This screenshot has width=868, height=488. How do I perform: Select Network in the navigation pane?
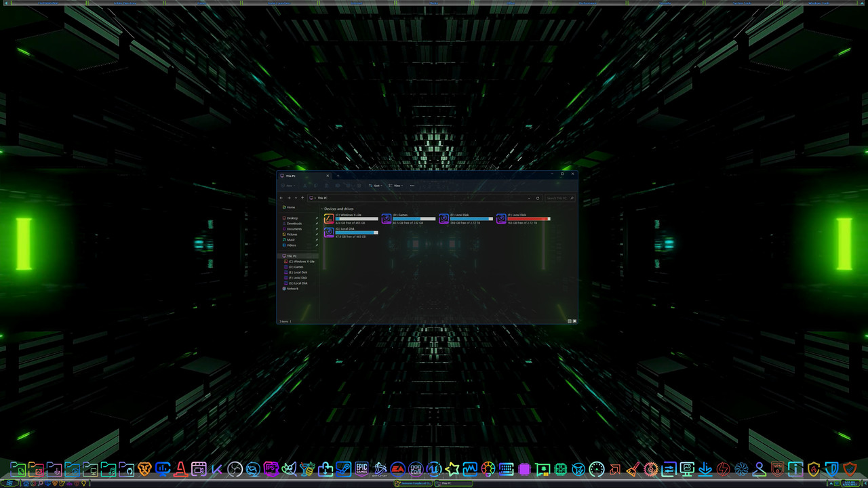pos(292,289)
